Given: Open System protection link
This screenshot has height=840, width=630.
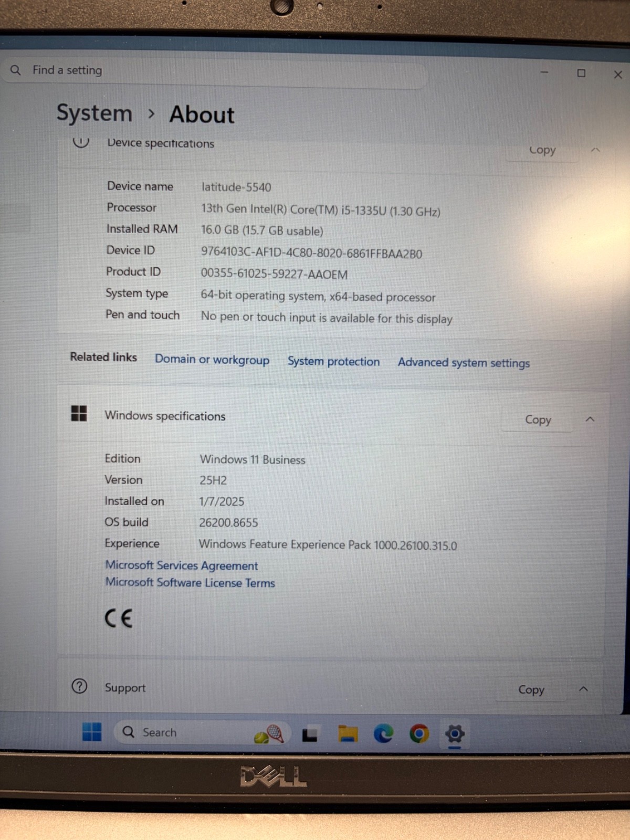Looking at the screenshot, I should [333, 361].
